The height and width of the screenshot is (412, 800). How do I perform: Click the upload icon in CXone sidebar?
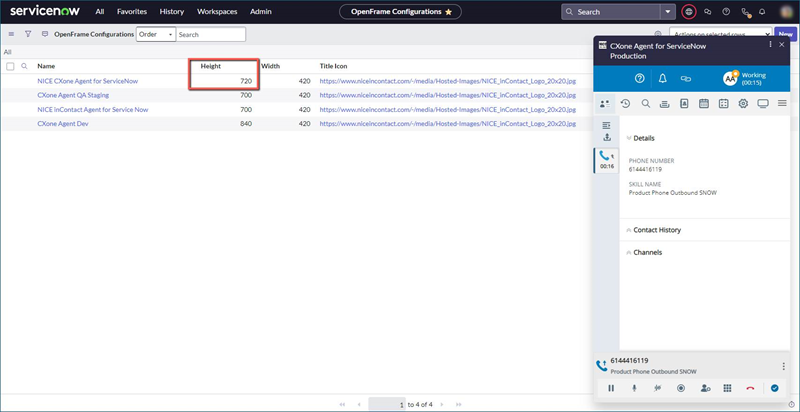(607, 137)
